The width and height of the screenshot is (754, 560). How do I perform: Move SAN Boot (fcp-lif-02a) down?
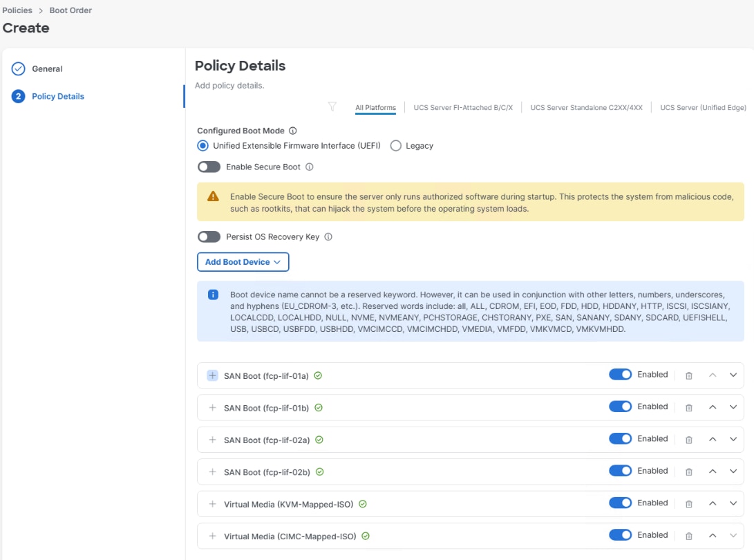tap(733, 439)
